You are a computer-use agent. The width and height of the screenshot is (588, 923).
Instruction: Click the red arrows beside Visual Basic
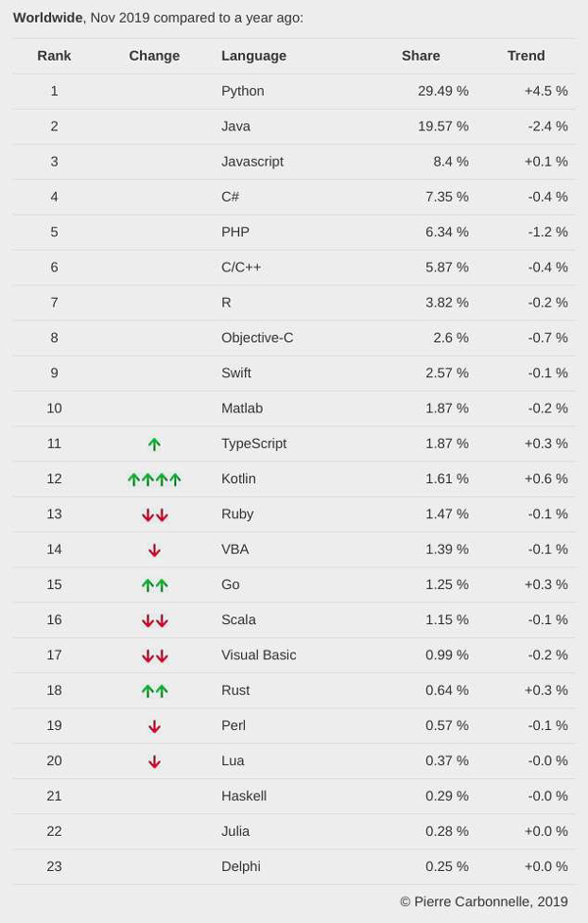[154, 656]
